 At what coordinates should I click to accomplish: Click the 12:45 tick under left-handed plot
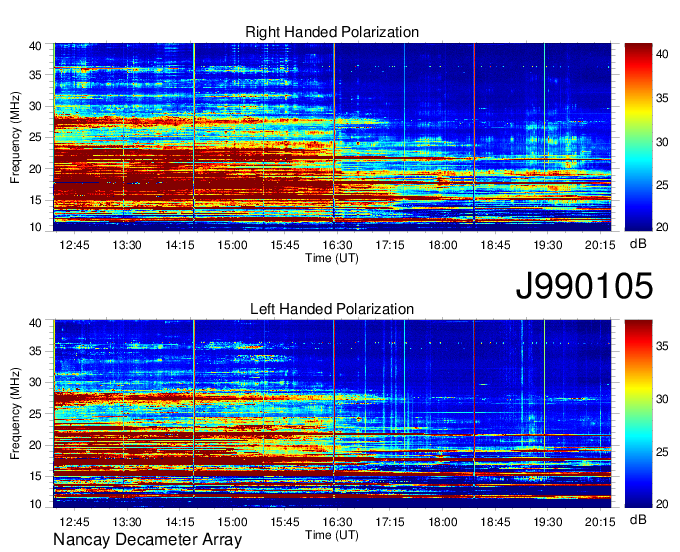(74, 522)
